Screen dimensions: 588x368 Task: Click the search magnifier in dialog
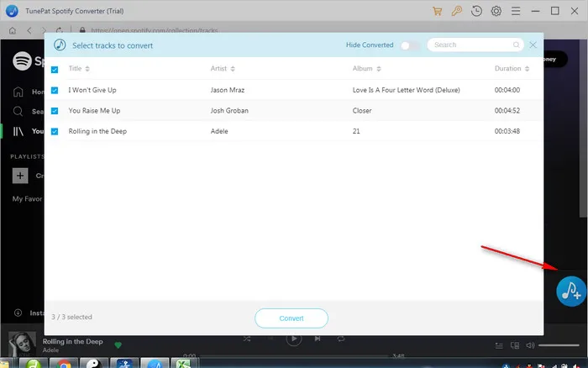(516, 45)
